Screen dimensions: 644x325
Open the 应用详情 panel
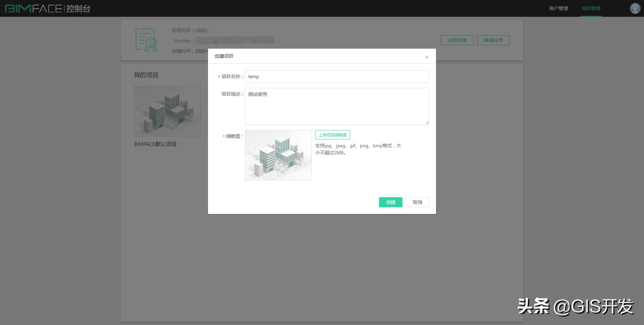[x=457, y=40]
